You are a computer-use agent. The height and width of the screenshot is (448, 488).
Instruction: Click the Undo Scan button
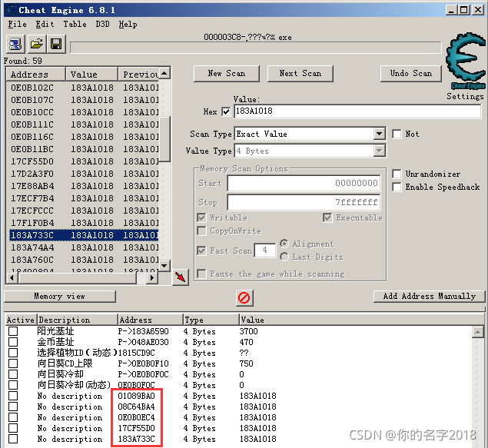411,74
